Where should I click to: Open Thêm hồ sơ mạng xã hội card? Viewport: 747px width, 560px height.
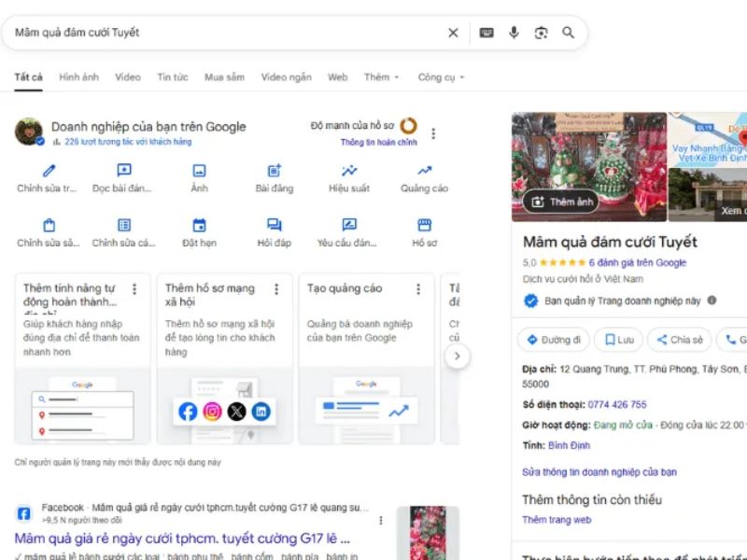point(224,358)
